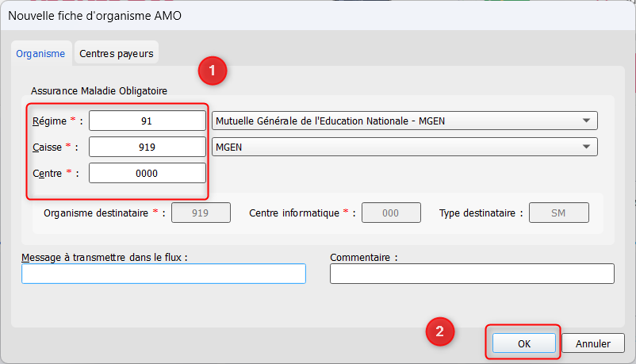Click into the Commentaire text box
This screenshot has height=364, width=636.
(x=472, y=274)
